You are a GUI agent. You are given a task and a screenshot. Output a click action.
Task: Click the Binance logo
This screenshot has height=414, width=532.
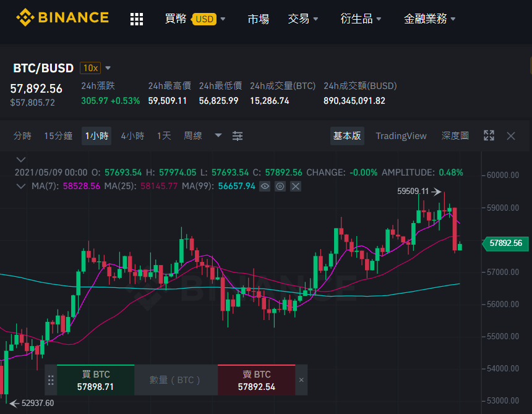click(62, 17)
